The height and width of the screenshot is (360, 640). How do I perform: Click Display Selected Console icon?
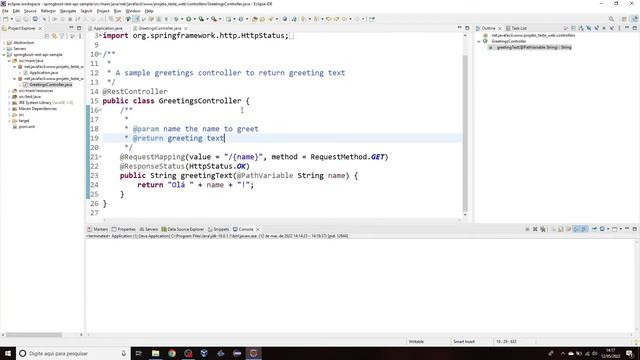[x=602, y=229]
